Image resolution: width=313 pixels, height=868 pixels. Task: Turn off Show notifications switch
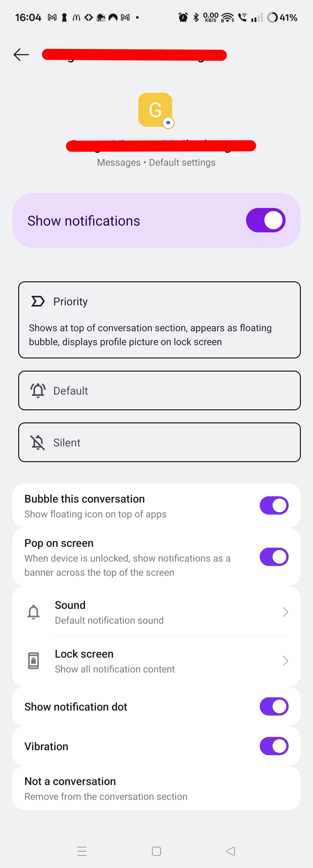coord(266,220)
